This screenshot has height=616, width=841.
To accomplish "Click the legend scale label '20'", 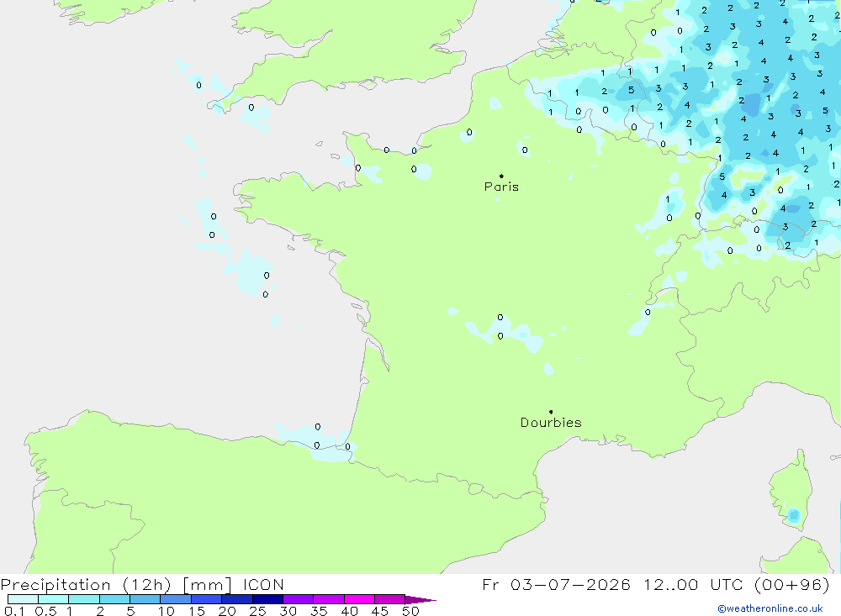I will pyautogui.click(x=227, y=611).
